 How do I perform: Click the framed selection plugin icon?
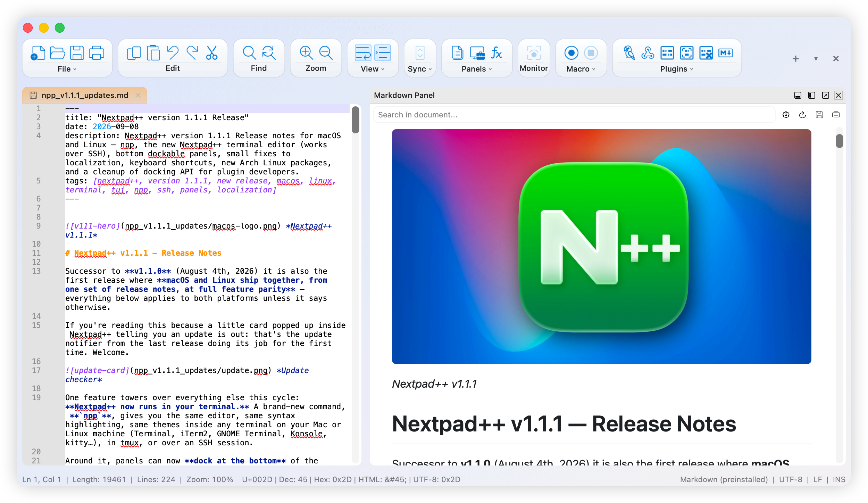687,53
